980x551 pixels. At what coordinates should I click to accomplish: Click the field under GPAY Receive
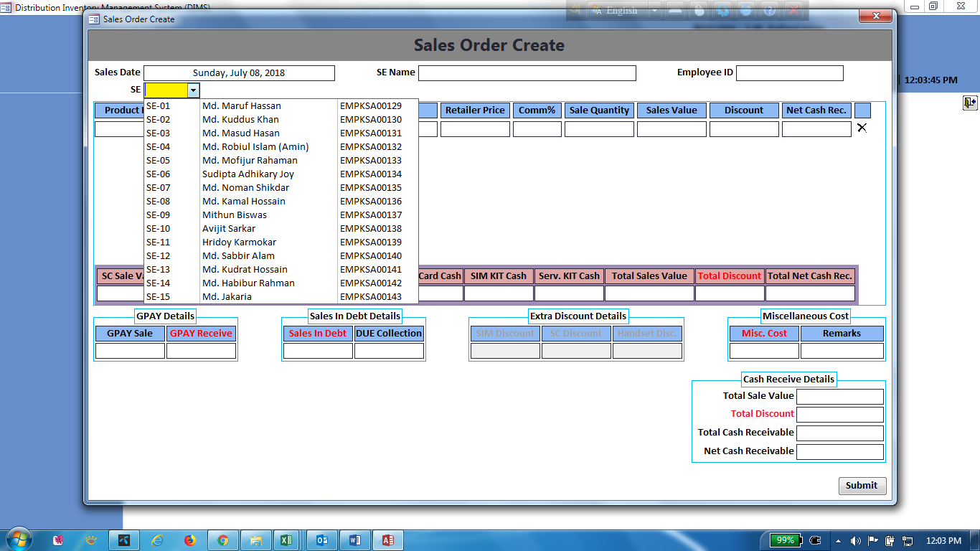(201, 351)
